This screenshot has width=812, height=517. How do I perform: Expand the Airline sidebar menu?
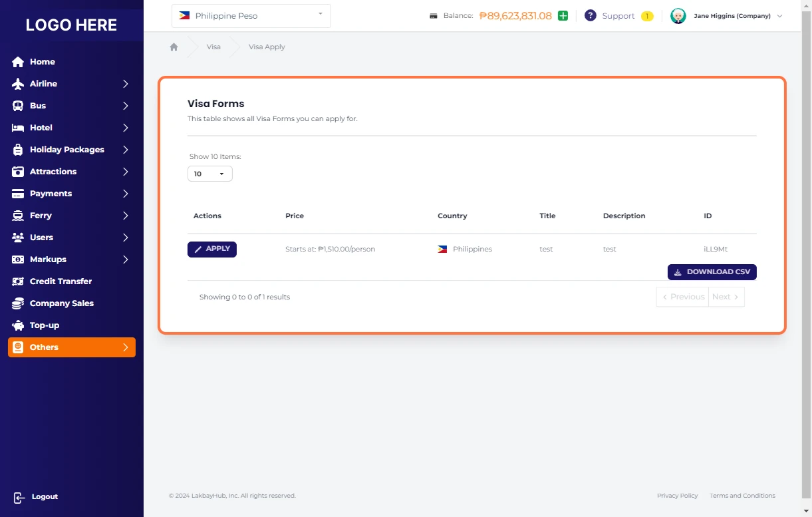tap(71, 84)
